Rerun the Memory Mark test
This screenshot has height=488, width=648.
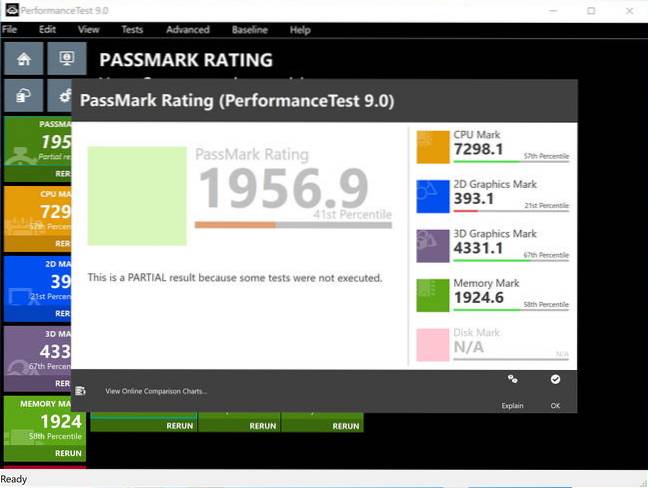click(68, 454)
